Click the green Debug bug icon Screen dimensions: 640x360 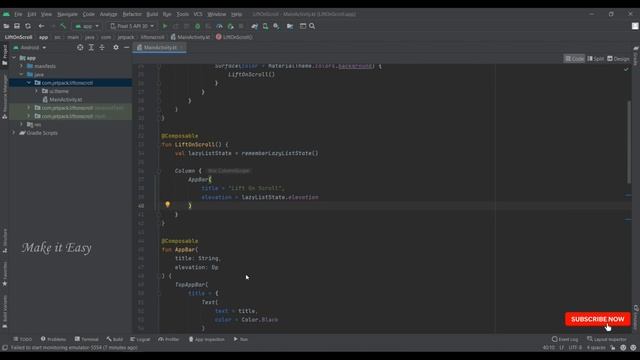[198, 26]
